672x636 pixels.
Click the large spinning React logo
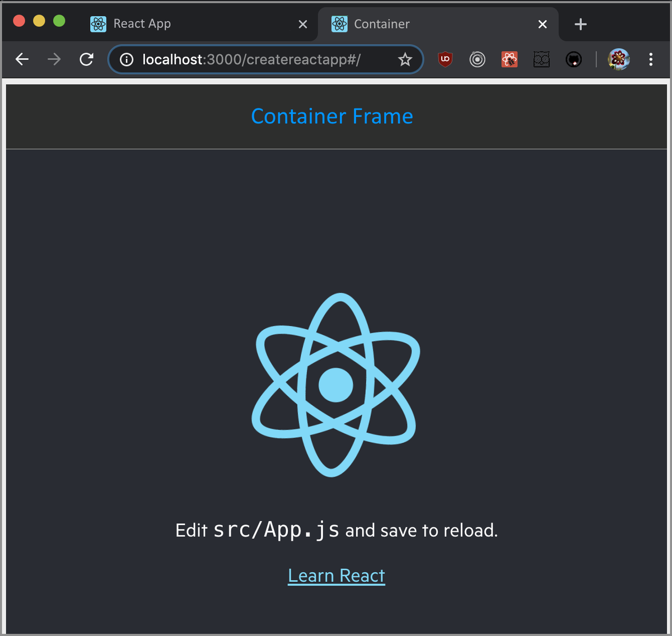pyautogui.click(x=335, y=385)
